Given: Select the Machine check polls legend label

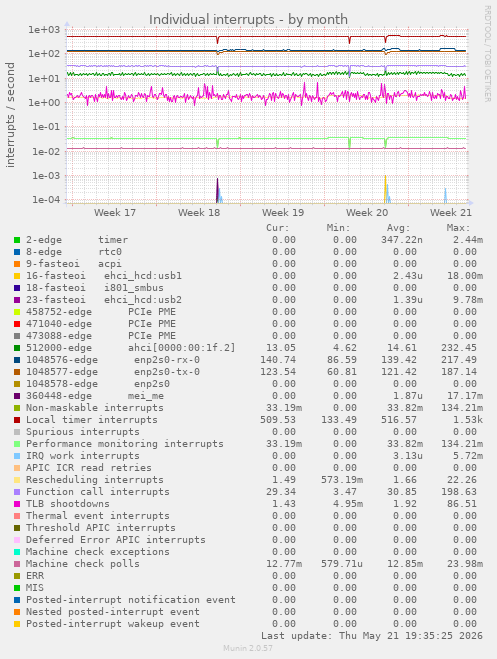Looking at the screenshot, I should 83,564.
